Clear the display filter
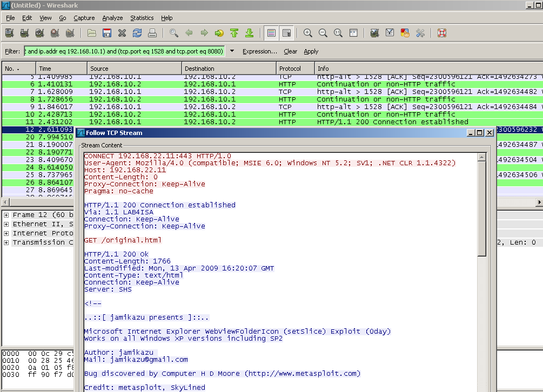 (x=291, y=51)
